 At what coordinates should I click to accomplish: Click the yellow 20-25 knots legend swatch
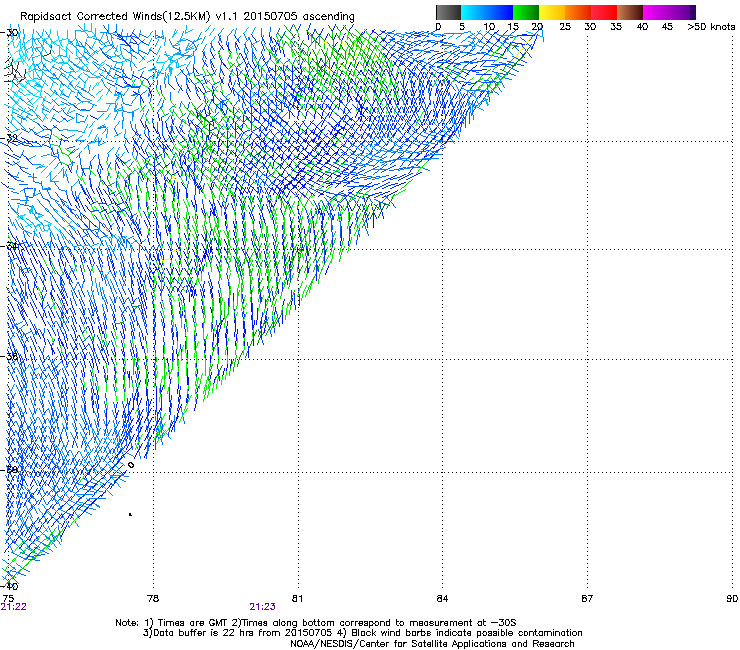click(x=552, y=12)
